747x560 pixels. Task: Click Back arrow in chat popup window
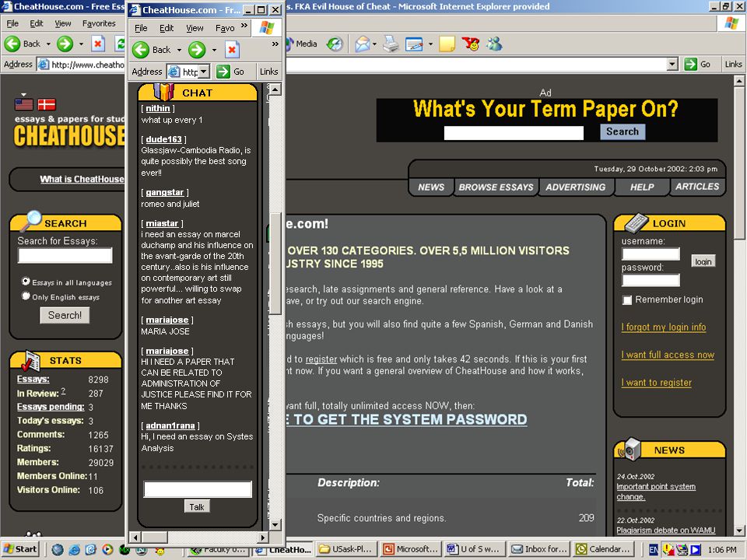(x=141, y=50)
